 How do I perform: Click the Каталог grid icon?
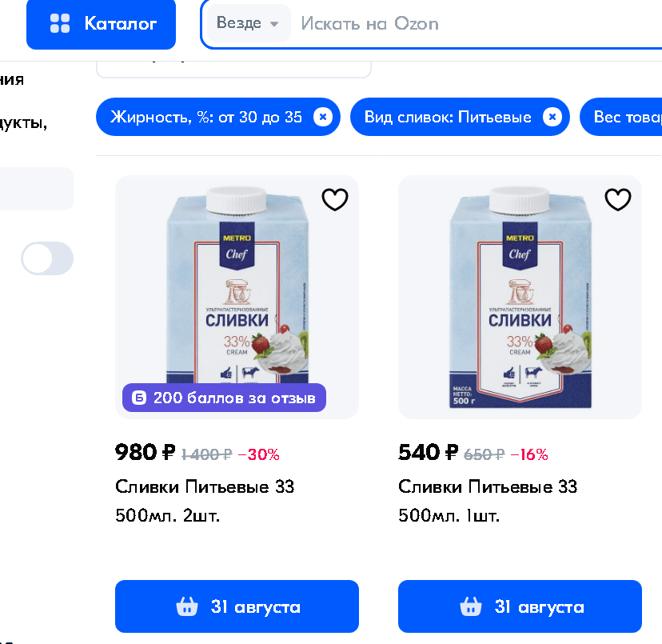tap(60, 24)
